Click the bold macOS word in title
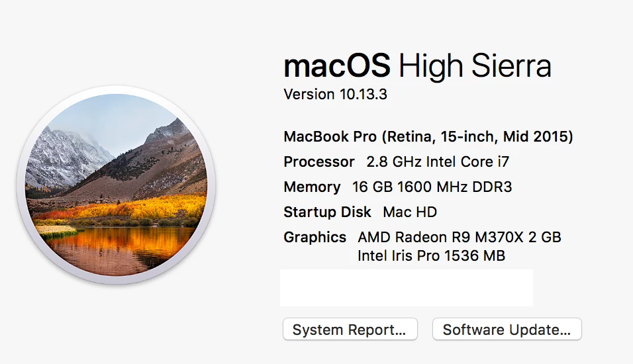The height and width of the screenshot is (364, 633). pyautogui.click(x=338, y=66)
